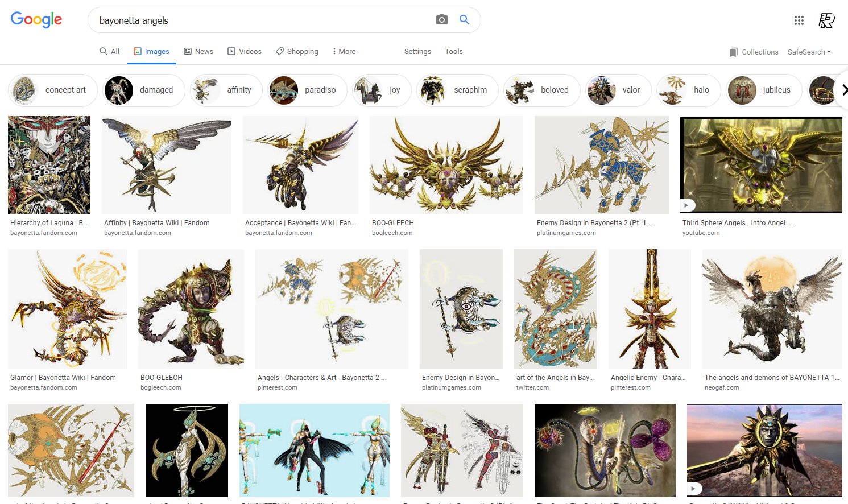Image resolution: width=848 pixels, height=504 pixels.
Task: Play the Third Sphere Angels video thumbnail badge
Action: click(x=688, y=205)
